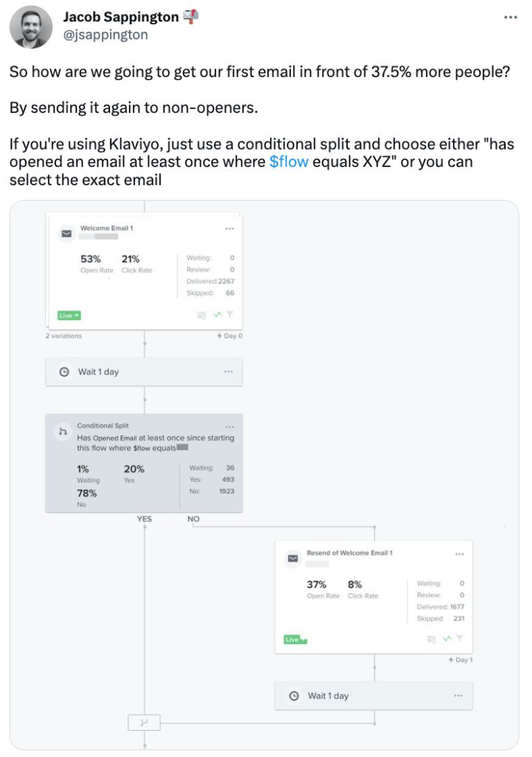
Task: Select the YES branch label below the split
Action: pos(143,519)
